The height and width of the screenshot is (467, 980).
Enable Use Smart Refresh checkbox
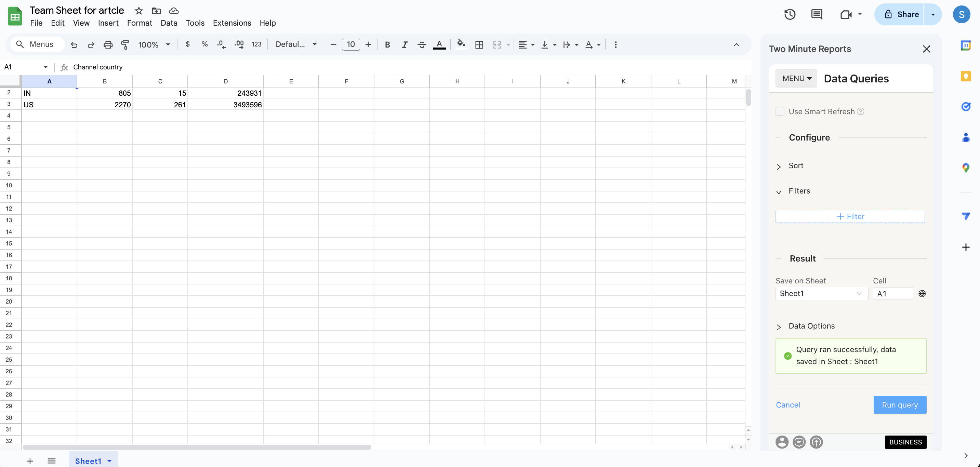pyautogui.click(x=780, y=111)
